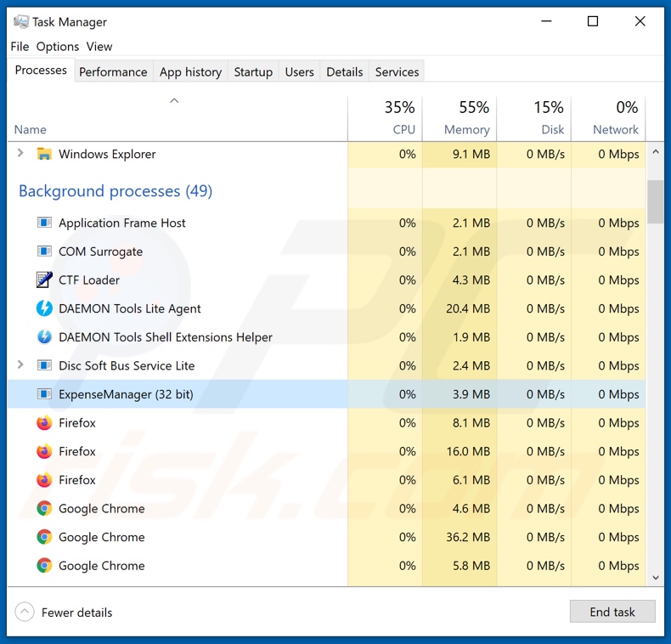671x644 pixels.
Task: Click the Google Chrome icon with 36.2 MB memory
Action: [x=44, y=537]
